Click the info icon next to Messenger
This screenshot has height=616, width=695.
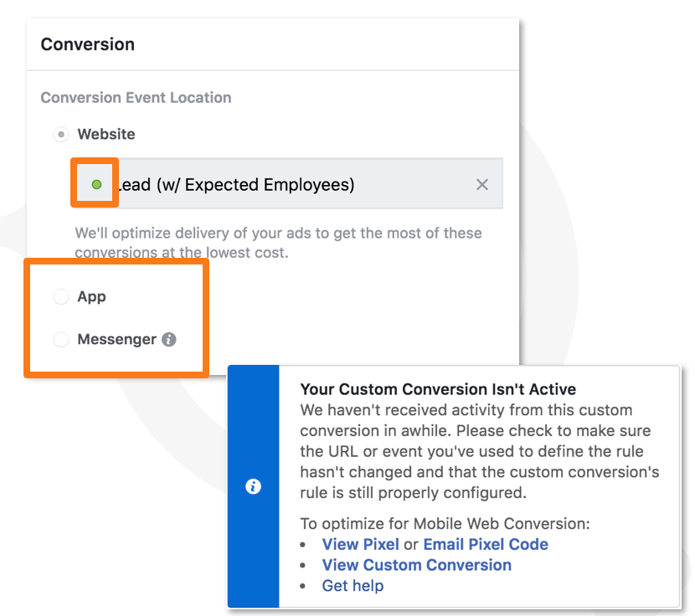pos(169,340)
